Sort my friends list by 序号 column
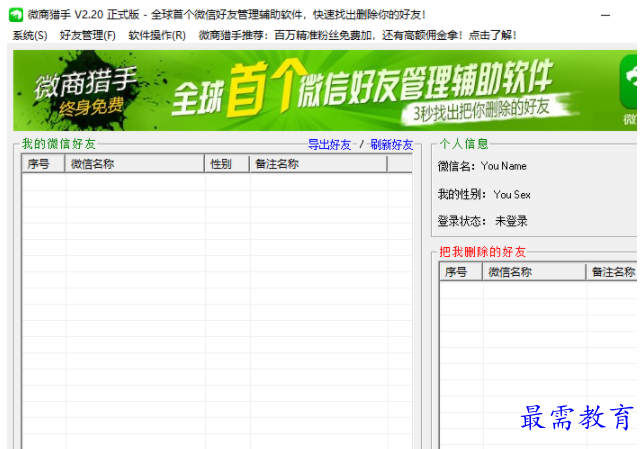The image size is (642, 449). pos(43,164)
